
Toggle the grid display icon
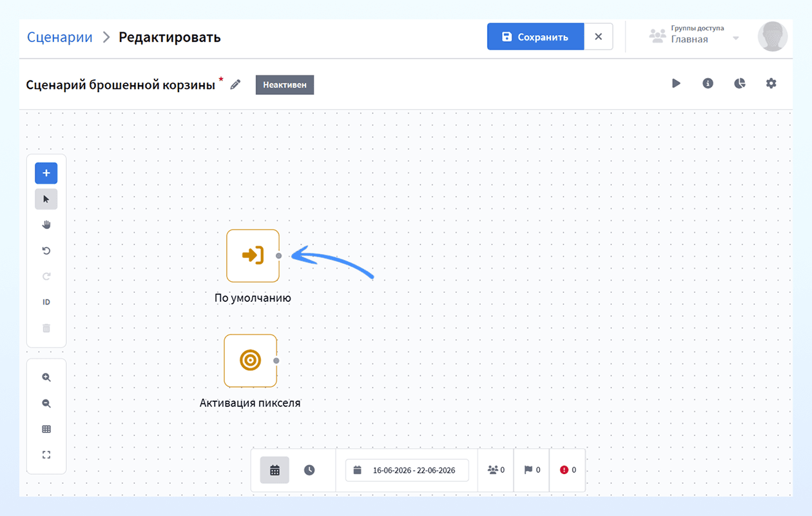(46, 429)
